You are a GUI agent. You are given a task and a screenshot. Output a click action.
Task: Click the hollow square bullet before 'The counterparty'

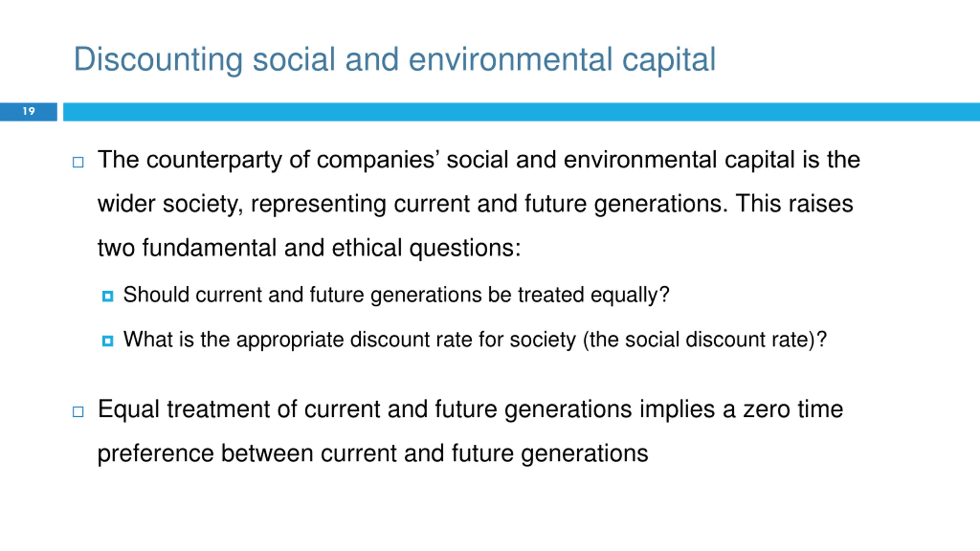[78, 162]
